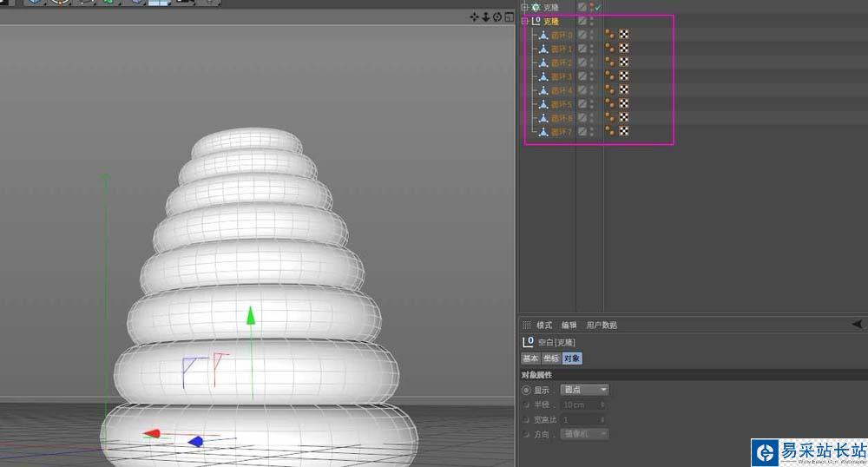Switch to the 坐标 tab
This screenshot has height=467, width=868.
(x=551, y=358)
